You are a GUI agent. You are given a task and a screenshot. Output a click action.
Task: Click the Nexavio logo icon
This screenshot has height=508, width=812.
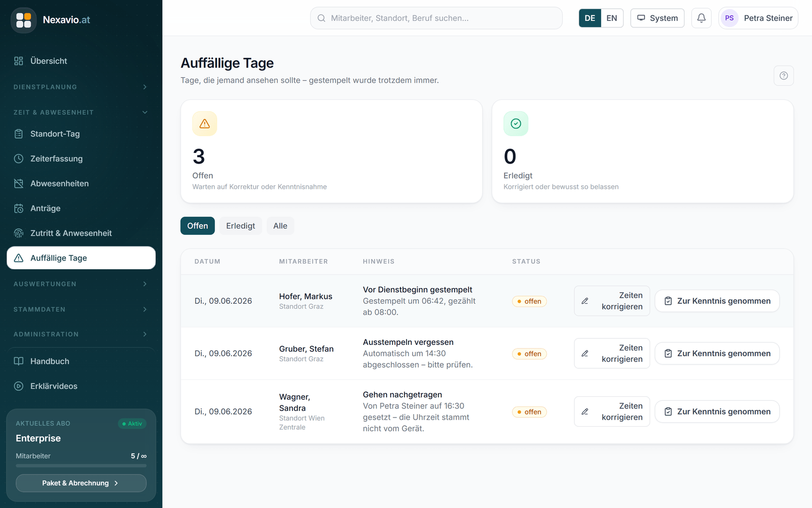coord(23,20)
